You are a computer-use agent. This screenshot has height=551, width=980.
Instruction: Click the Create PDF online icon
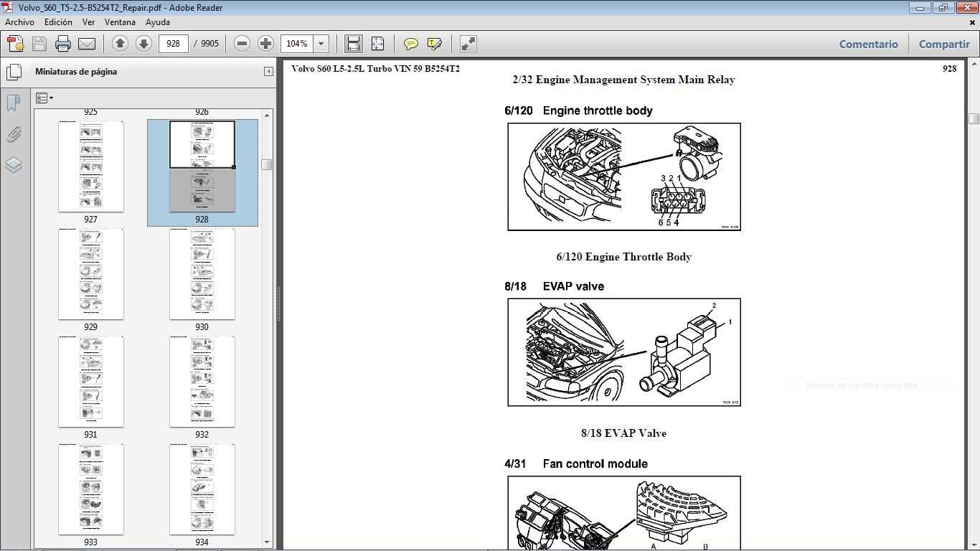16,44
